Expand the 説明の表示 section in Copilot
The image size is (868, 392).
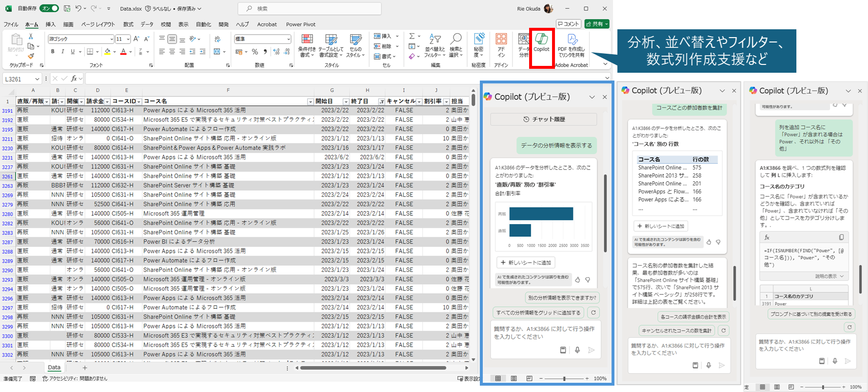point(829,276)
